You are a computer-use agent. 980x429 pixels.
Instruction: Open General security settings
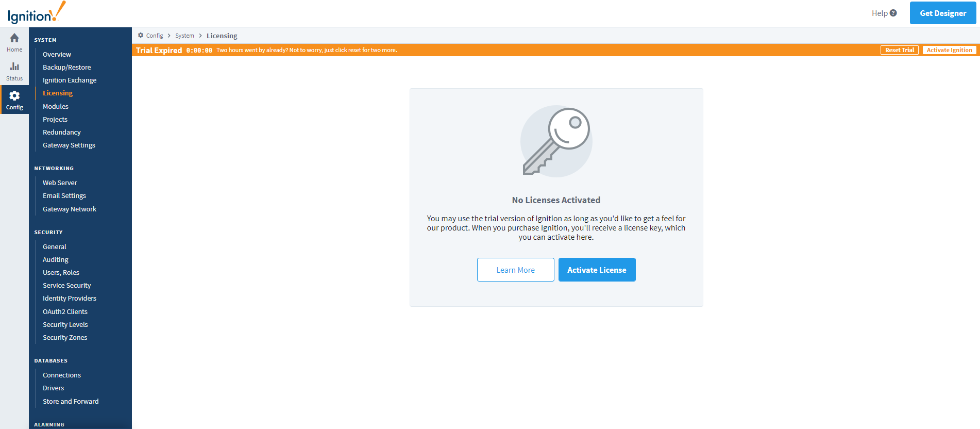pos(55,246)
